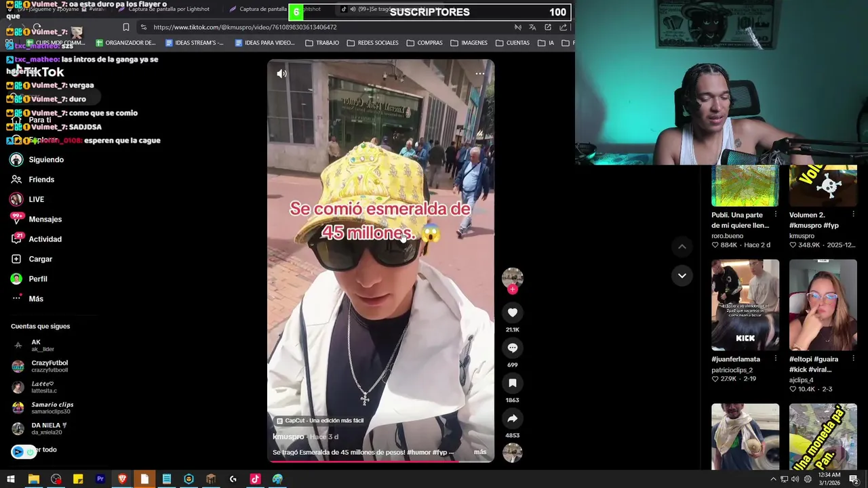
Task: Open the "Volumen 2." kmuspro video thumbnail
Action: click(823, 186)
